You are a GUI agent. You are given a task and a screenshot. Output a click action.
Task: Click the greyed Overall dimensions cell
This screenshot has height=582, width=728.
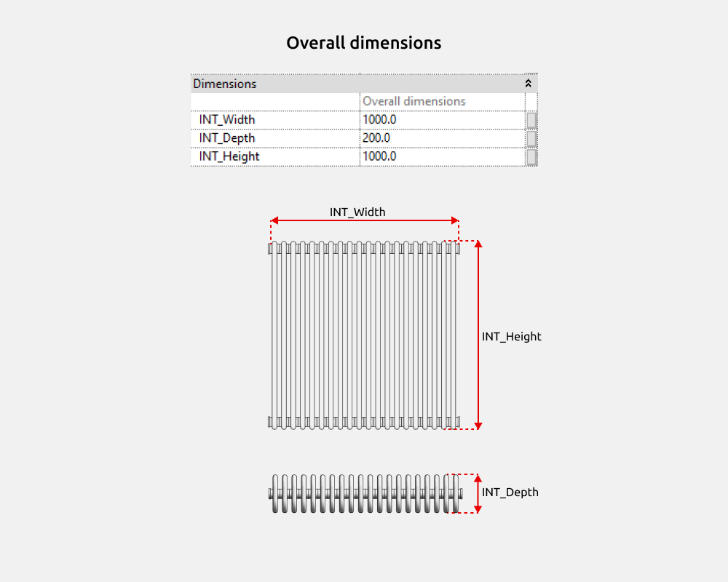(x=442, y=102)
